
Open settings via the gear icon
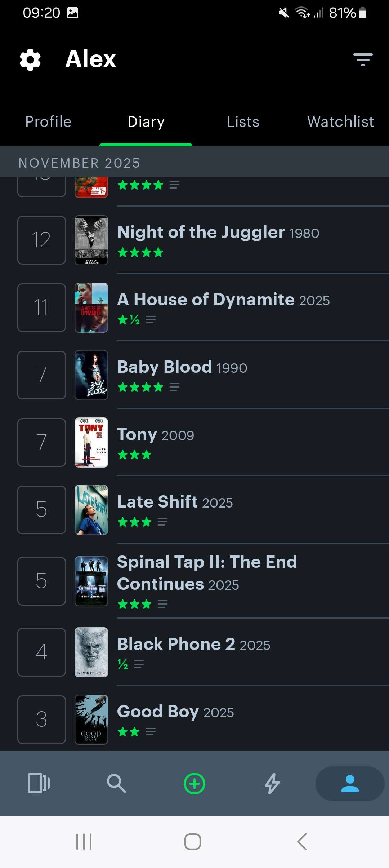pos(30,59)
